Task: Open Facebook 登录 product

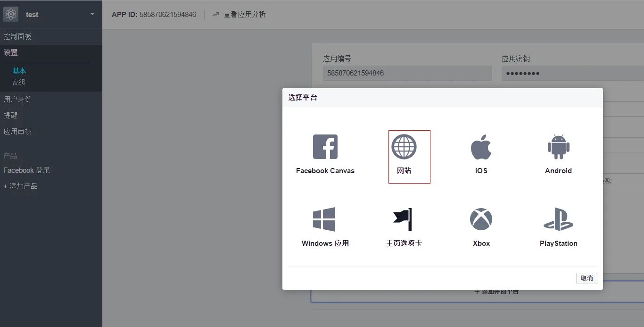Action: click(x=26, y=170)
